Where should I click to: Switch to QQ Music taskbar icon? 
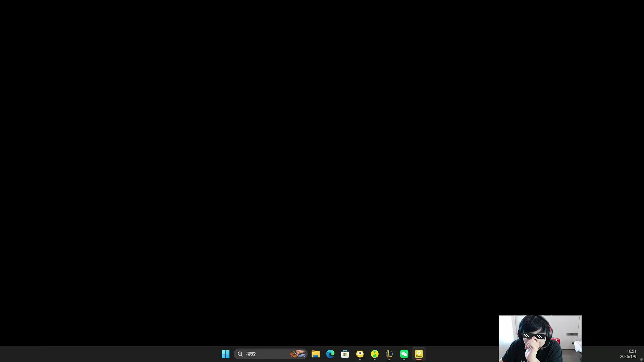(374, 354)
